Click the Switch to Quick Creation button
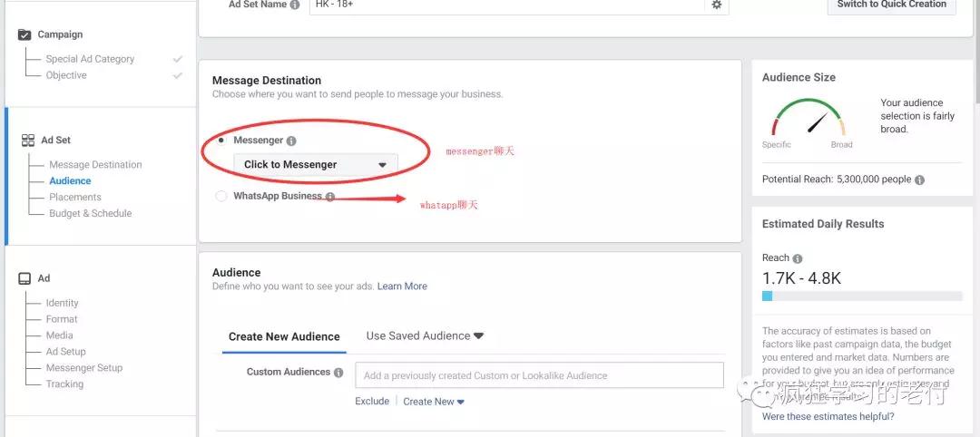This screenshot has width=980, height=437. coord(891,5)
